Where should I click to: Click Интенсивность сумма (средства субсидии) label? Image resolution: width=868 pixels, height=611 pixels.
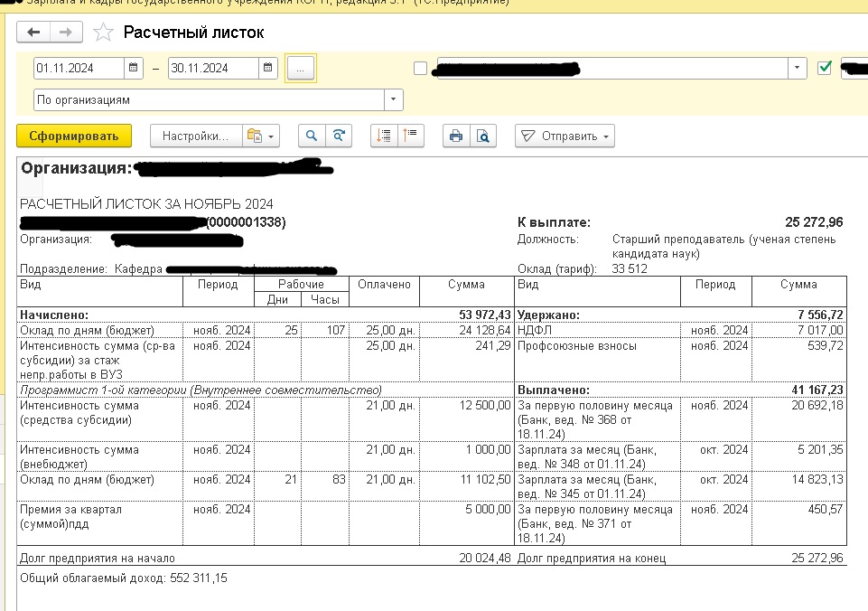[79, 413]
